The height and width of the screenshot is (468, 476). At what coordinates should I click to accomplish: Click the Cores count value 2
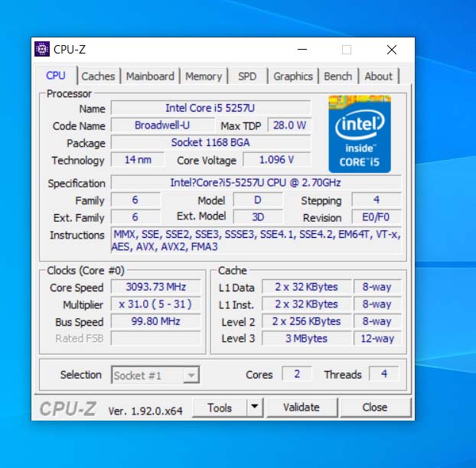point(297,374)
